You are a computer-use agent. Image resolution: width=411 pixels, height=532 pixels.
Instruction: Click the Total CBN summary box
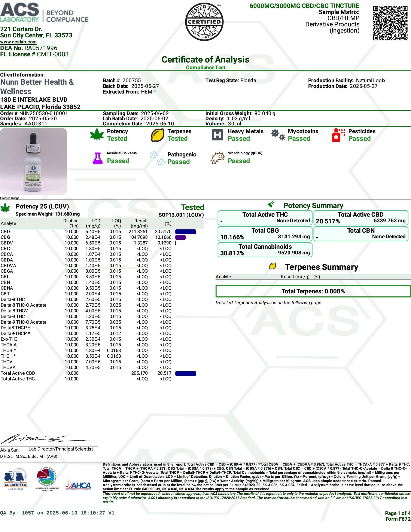pos(361,234)
